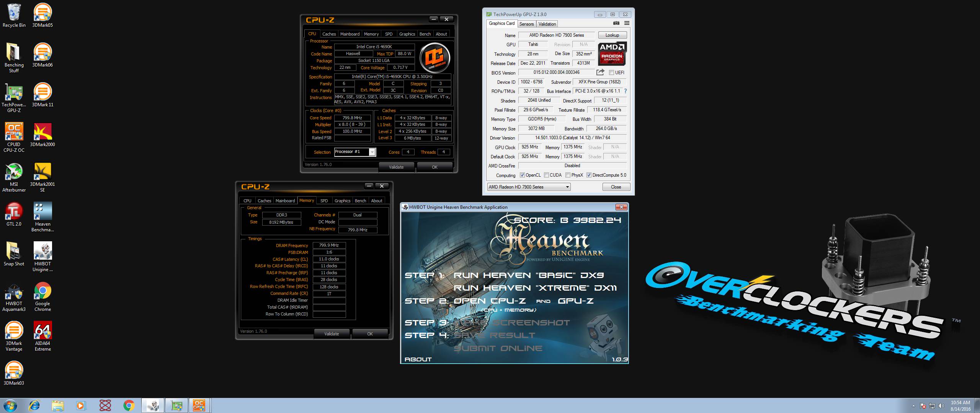Select 3DMark03 desktop shortcut
The width and height of the screenshot is (980, 413).
point(14,373)
